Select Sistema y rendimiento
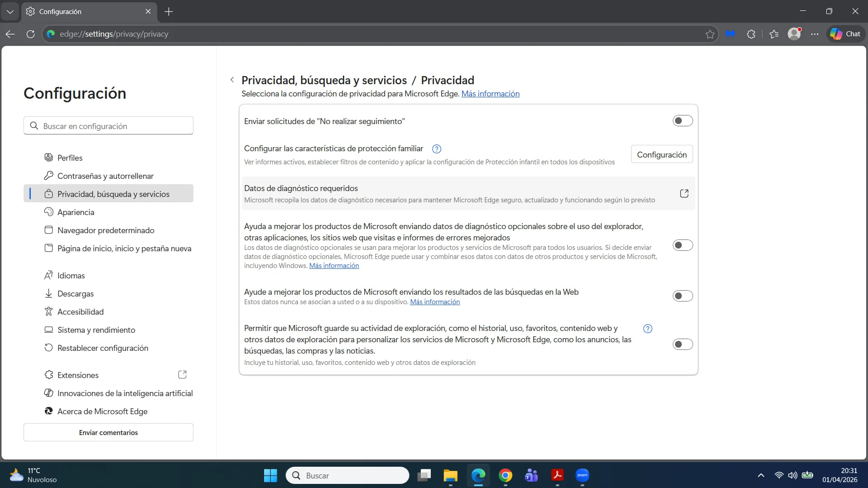Viewport: 868px width, 488px height. [x=108, y=330]
